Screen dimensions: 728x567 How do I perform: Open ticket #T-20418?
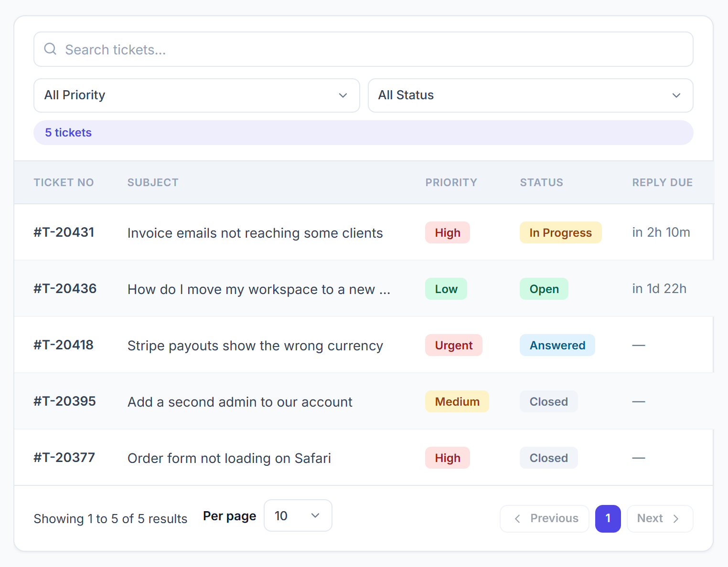[64, 345]
